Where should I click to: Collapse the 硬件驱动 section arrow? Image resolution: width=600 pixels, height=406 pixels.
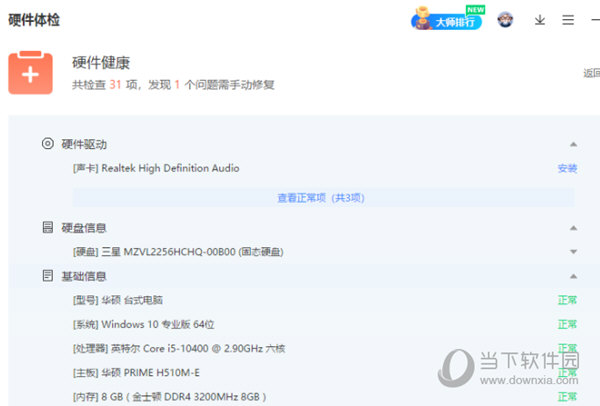(x=573, y=144)
